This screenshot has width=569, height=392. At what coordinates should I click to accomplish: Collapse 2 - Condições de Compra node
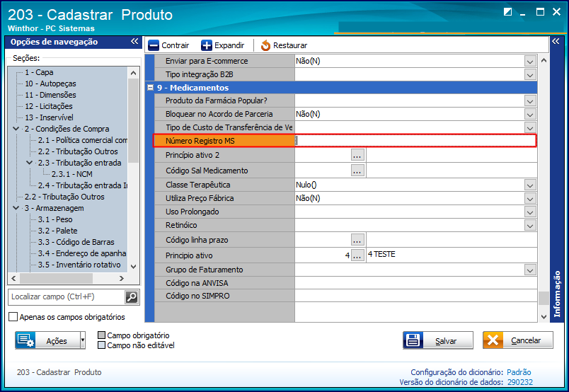[x=16, y=129]
